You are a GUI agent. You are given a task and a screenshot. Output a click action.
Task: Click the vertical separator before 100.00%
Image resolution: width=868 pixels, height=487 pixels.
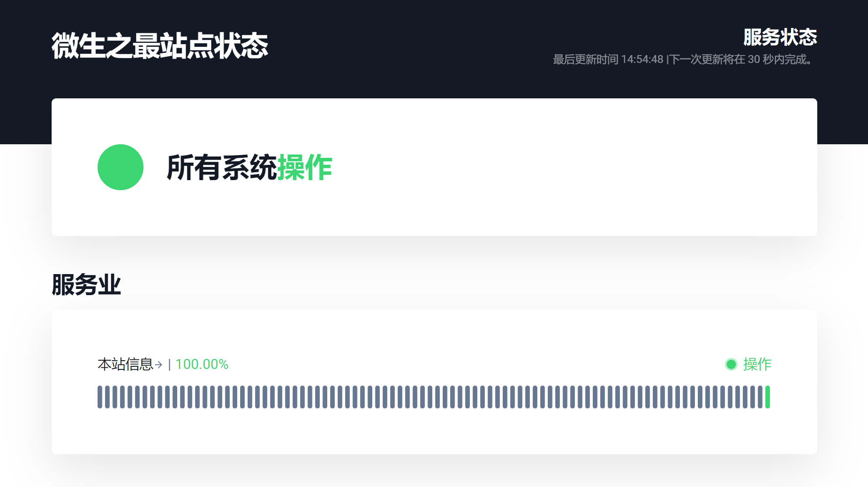(x=169, y=365)
